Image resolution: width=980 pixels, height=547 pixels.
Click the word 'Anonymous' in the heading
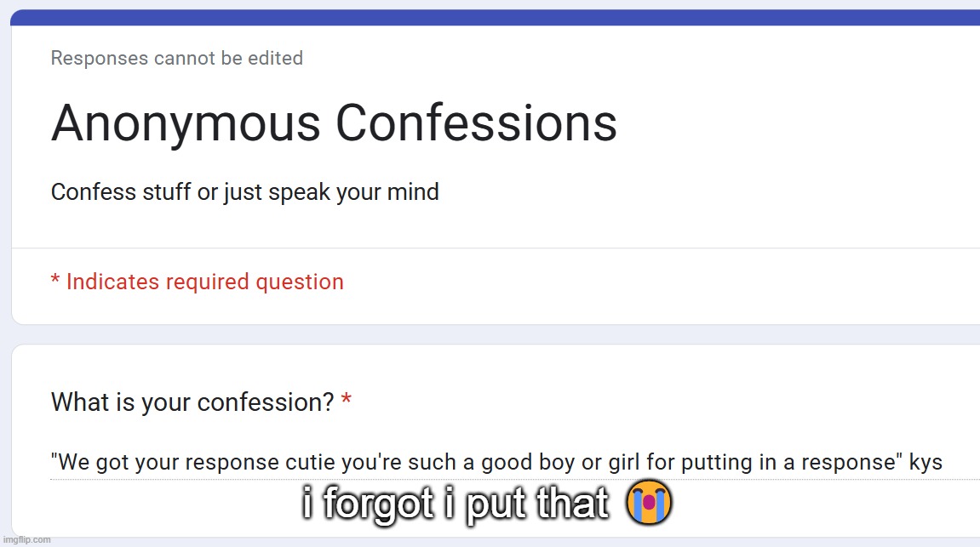(x=186, y=125)
